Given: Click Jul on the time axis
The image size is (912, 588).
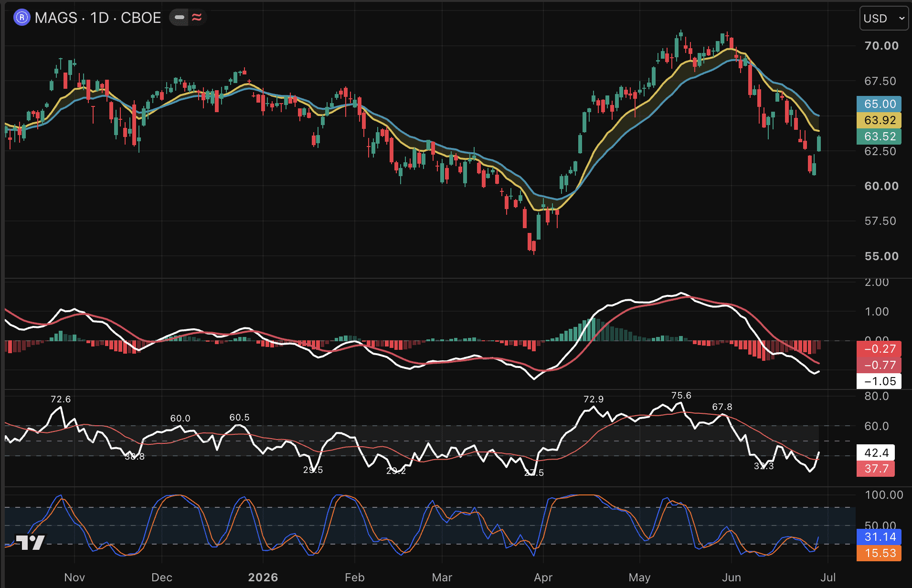Looking at the screenshot, I should click(x=828, y=577).
